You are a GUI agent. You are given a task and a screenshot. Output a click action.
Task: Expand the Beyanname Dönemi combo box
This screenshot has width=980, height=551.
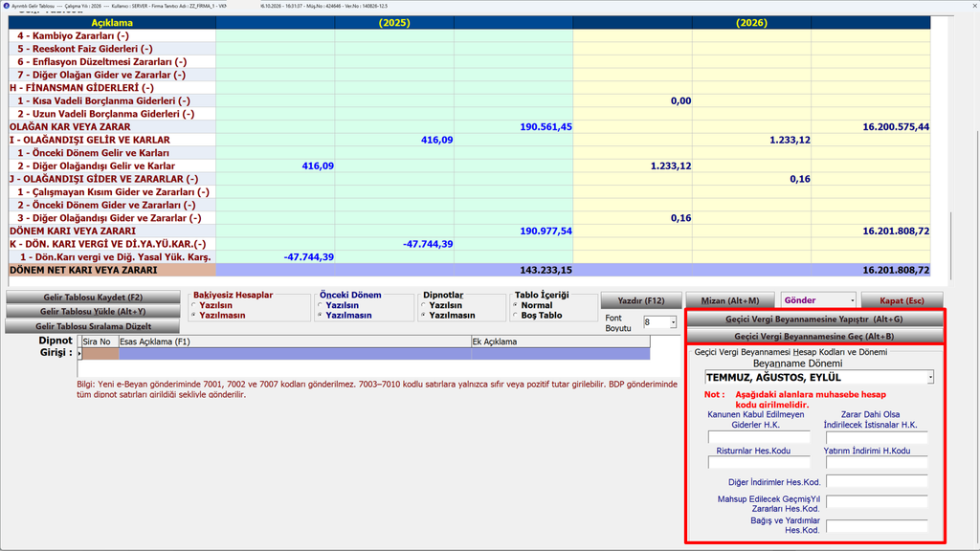tap(930, 377)
